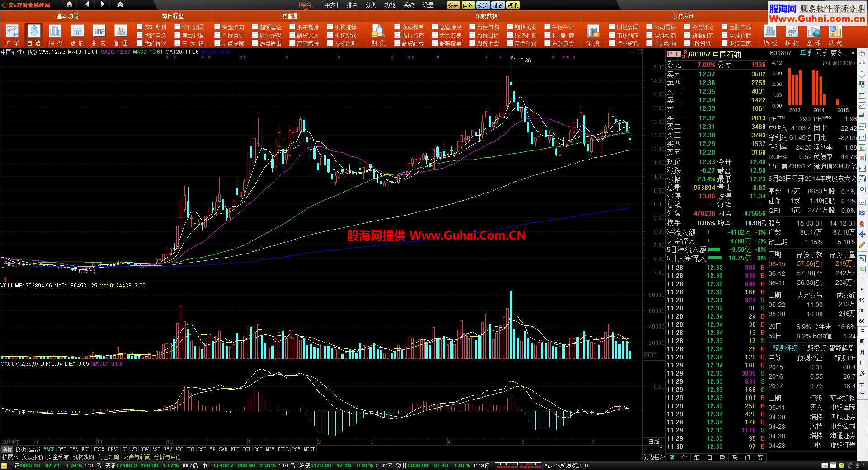Open the 公告与新闻 link
868x470 pixels.
point(137,457)
